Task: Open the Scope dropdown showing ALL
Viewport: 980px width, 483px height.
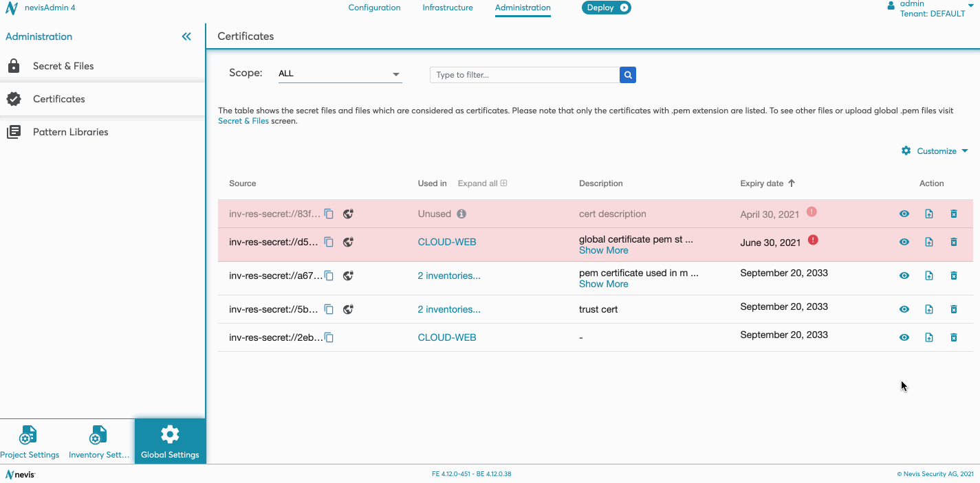Action: (x=339, y=74)
